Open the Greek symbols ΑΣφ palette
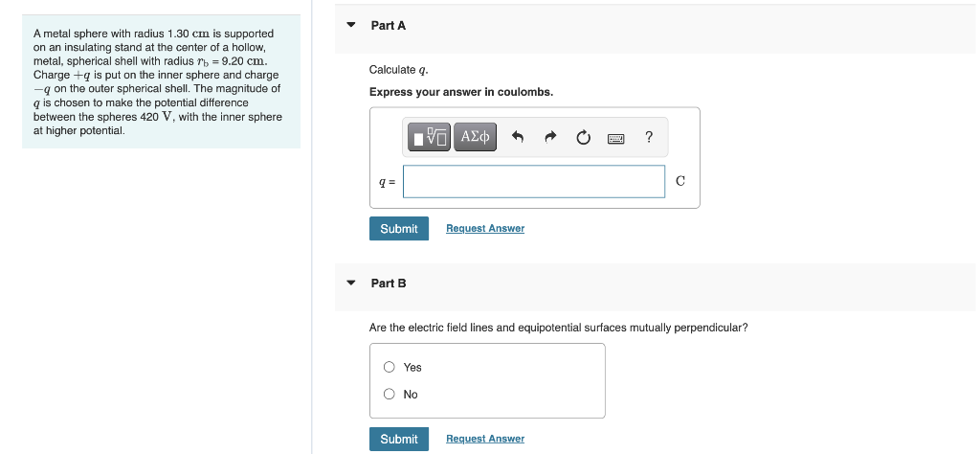This screenshot has height=454, width=980. pyautogui.click(x=475, y=138)
